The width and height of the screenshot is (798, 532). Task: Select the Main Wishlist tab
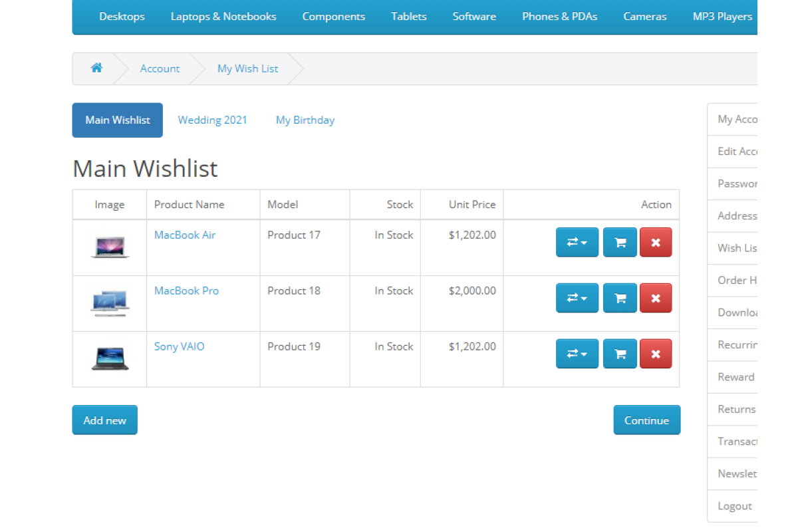point(118,120)
